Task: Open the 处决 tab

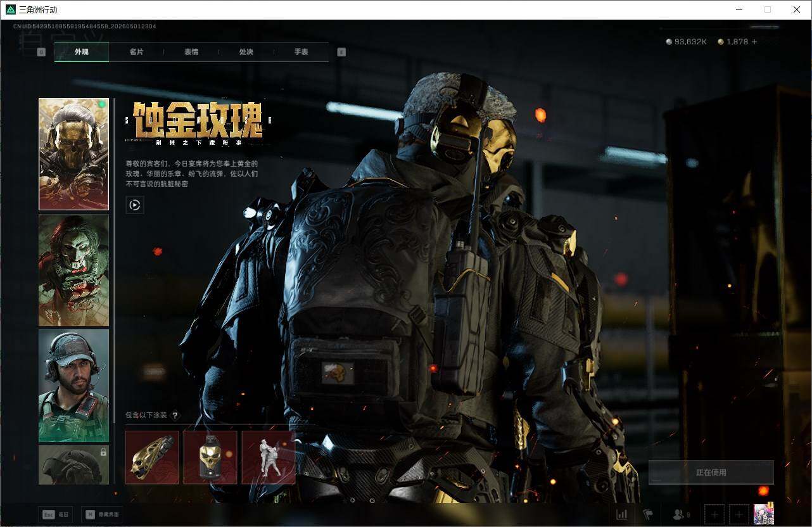Action: (x=246, y=52)
